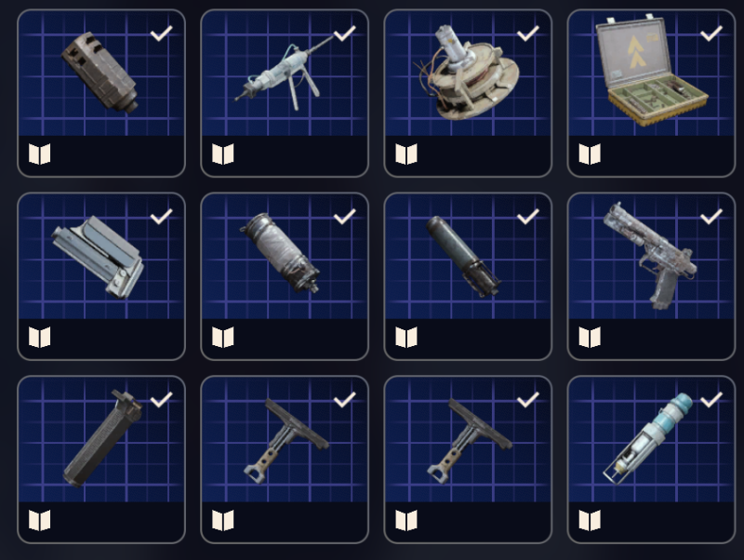Screen dimensions: 744x560
Task: Click book icon below the tripod drill item
Action: point(223,154)
